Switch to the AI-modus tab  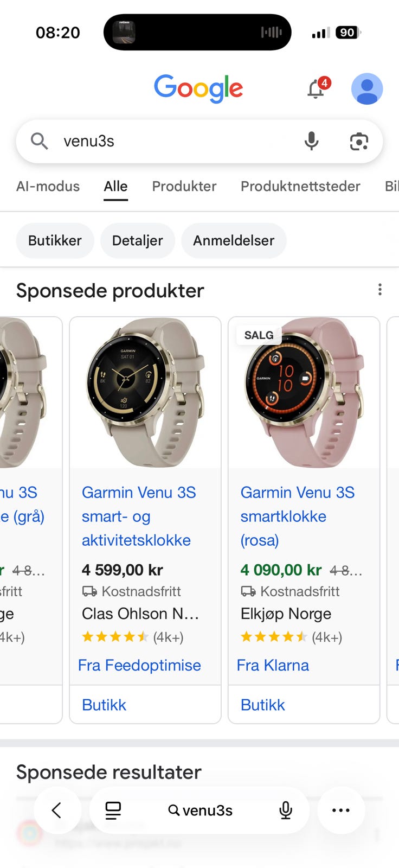(x=48, y=186)
